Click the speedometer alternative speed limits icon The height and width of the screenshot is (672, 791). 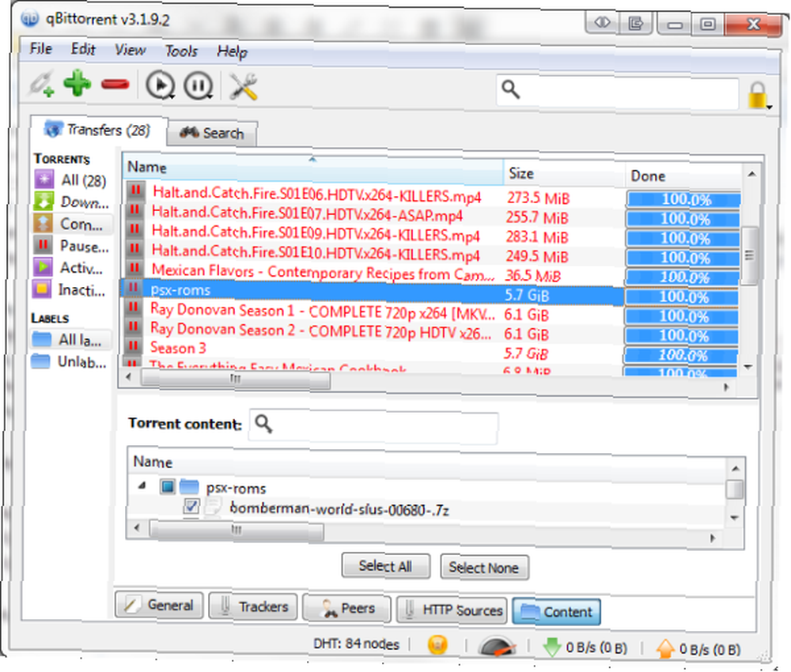(x=497, y=645)
